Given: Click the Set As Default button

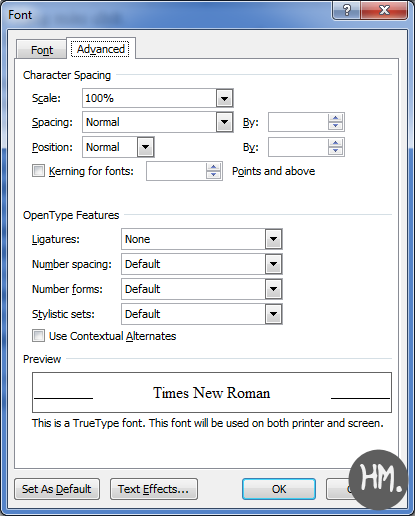Looking at the screenshot, I should click(57, 489).
